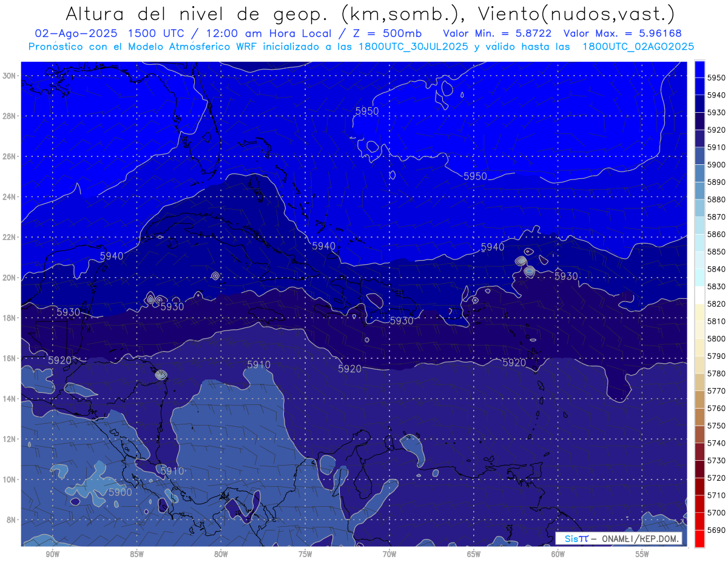Click the color bar legend value 5890
This screenshot has width=728, height=562.
[716, 182]
